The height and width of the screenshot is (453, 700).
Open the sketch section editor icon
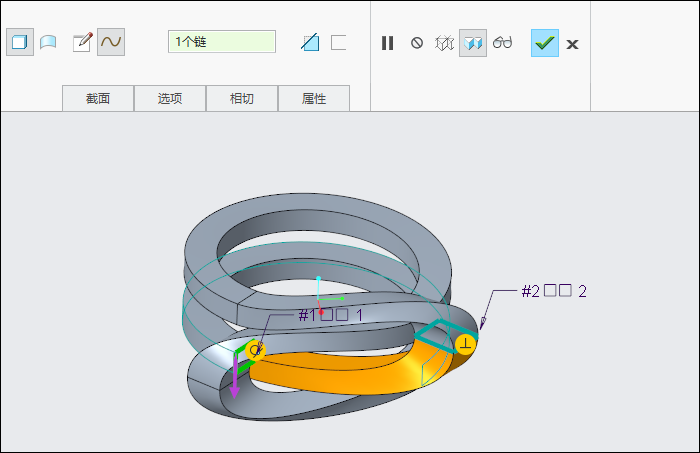point(83,42)
